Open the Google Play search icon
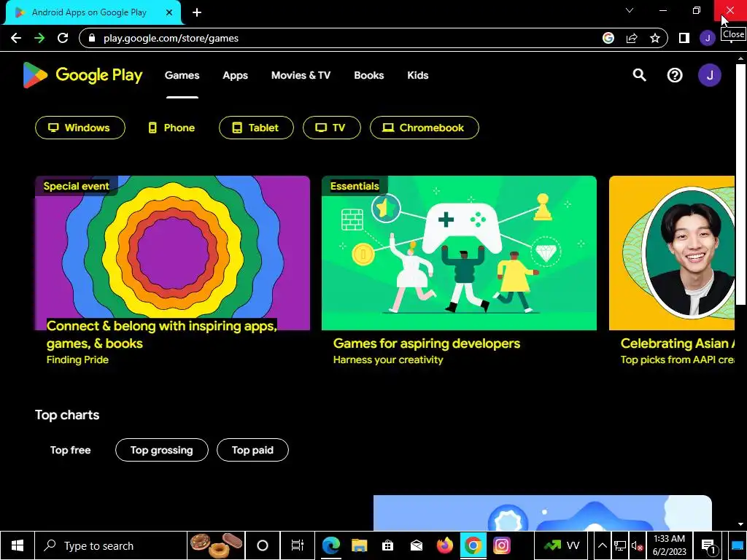The height and width of the screenshot is (560, 747). (639, 75)
